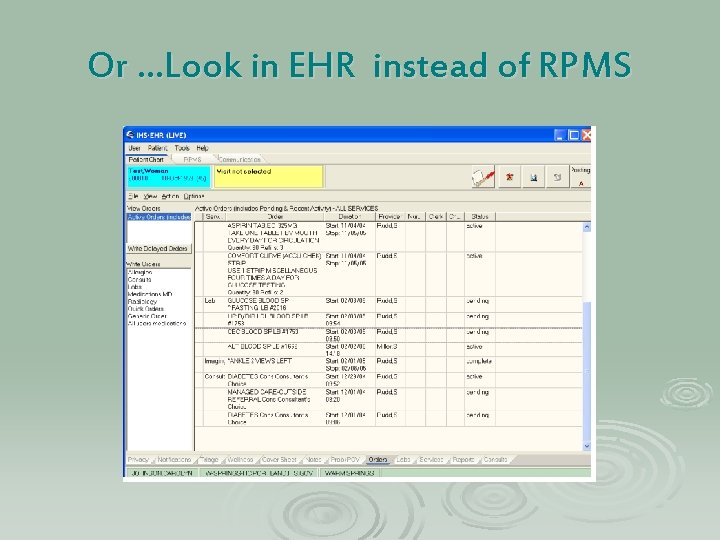Switch to the Patient Chart tab
The image size is (720, 540).
click(x=146, y=159)
